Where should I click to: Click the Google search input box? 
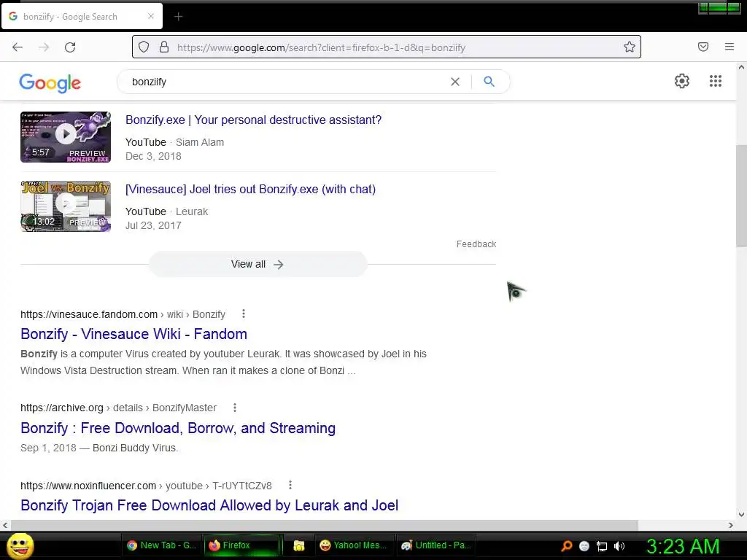(x=286, y=82)
